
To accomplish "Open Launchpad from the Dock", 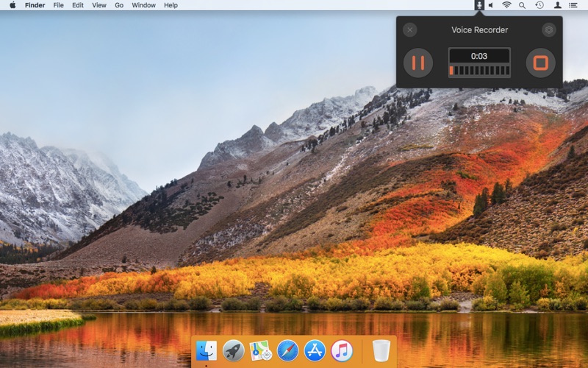I will [x=233, y=351].
